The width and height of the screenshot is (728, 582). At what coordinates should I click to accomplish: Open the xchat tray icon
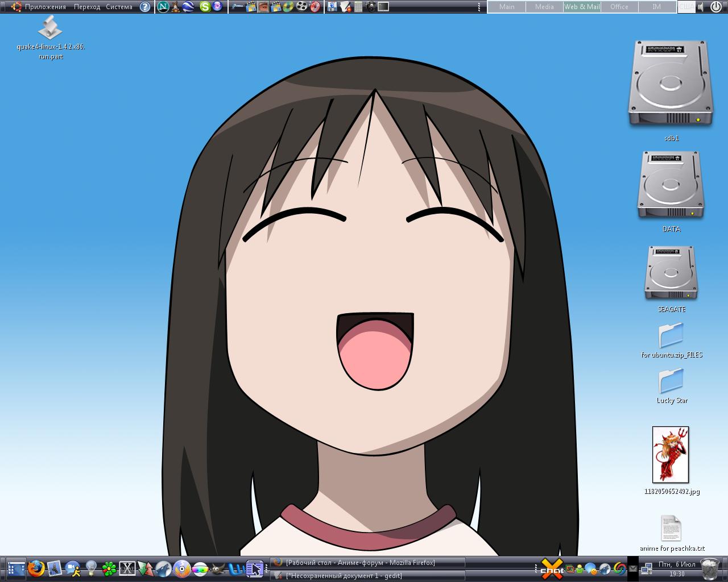coord(552,569)
